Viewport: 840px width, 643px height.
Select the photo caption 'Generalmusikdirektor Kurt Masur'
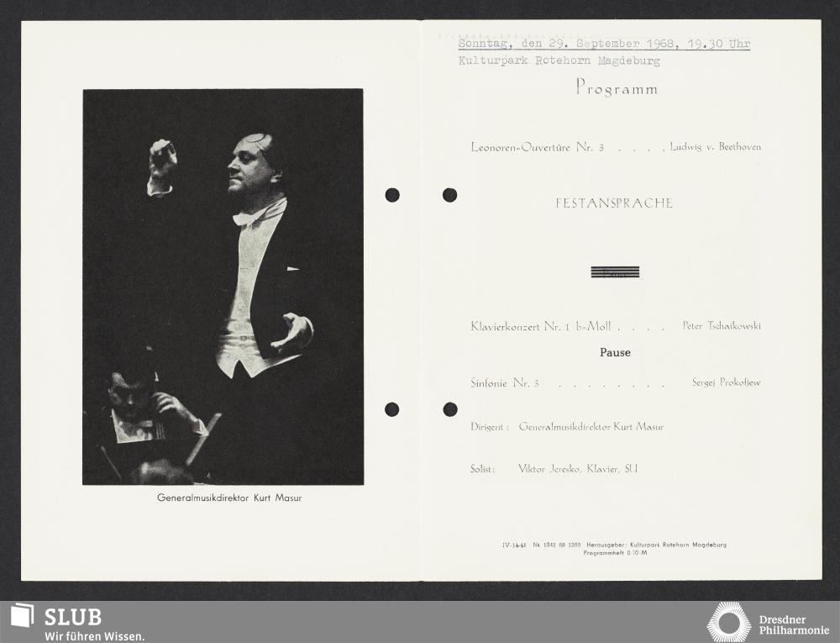pyautogui.click(x=229, y=498)
